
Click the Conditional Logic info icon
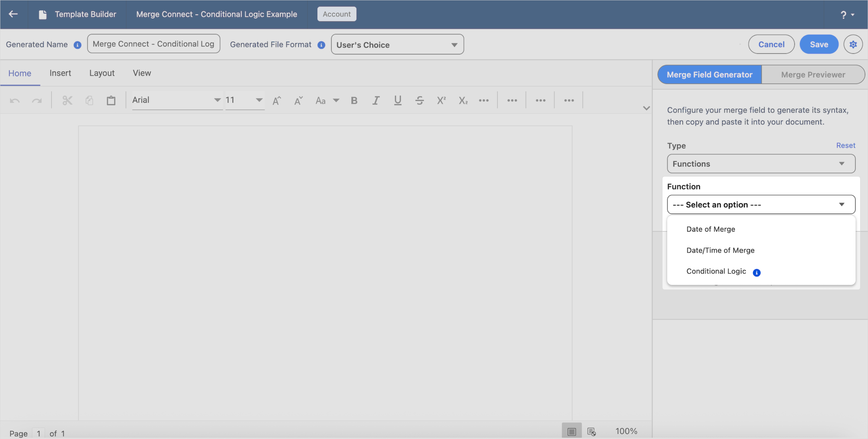(x=756, y=273)
